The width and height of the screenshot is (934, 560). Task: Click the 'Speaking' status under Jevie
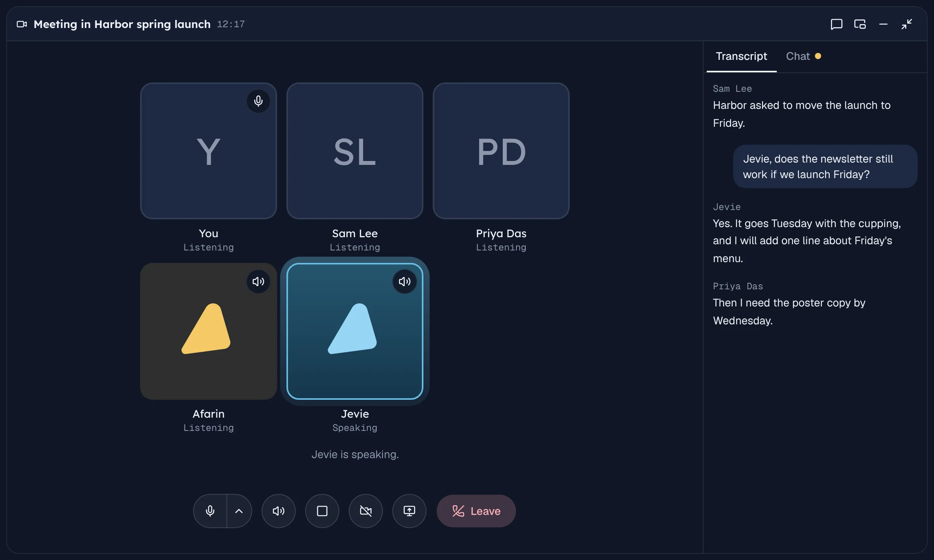[x=355, y=428]
